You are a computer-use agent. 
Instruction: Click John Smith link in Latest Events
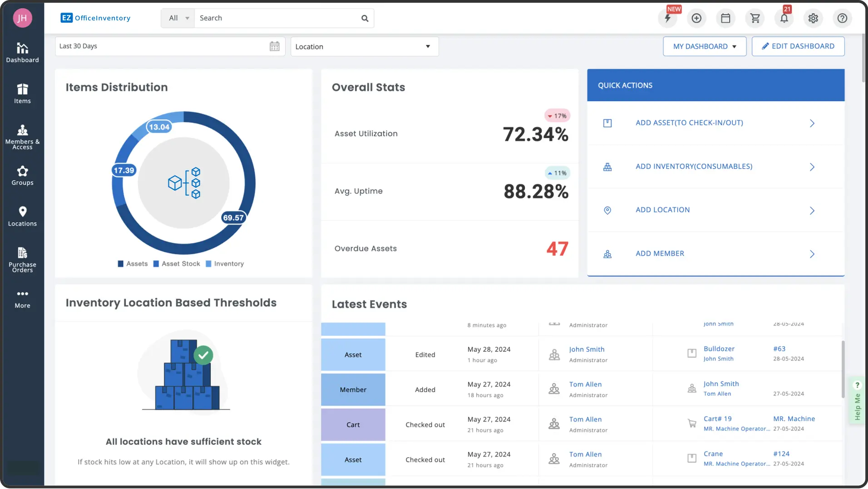(x=587, y=349)
